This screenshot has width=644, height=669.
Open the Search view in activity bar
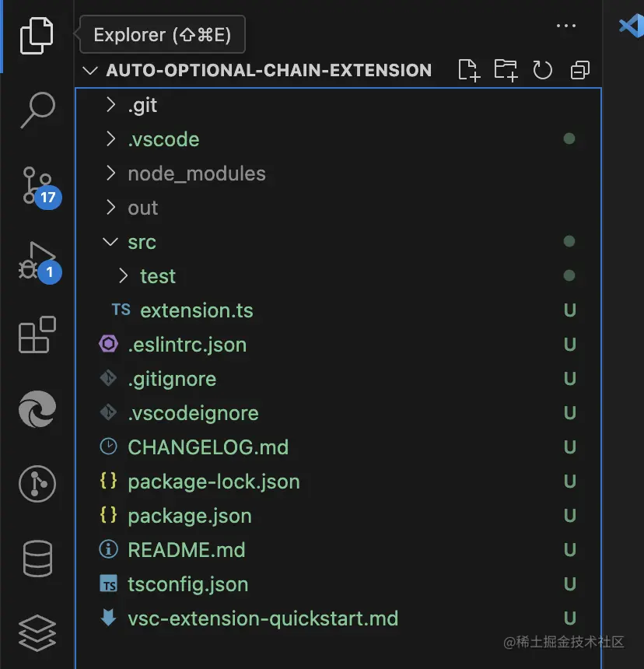coord(37,110)
